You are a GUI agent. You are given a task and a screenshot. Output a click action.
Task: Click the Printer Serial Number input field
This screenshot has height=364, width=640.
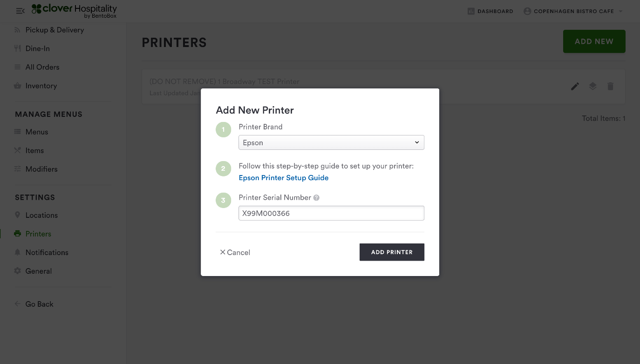331,213
